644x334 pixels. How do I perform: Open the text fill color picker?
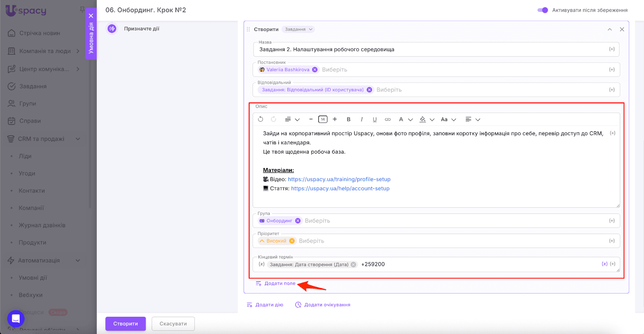(426, 119)
